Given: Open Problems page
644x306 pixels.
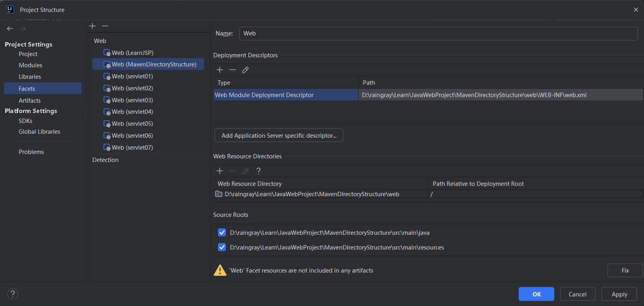Looking at the screenshot, I should (31, 152).
